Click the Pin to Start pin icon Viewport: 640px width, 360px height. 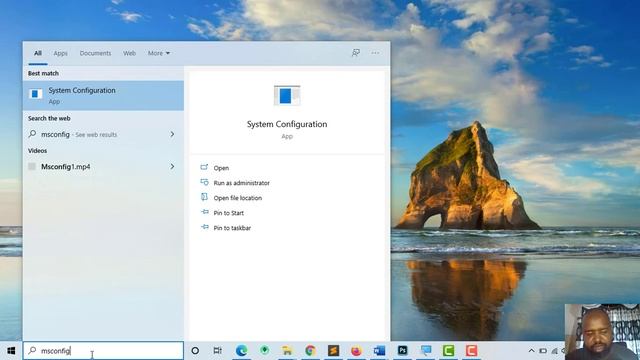pos(204,212)
